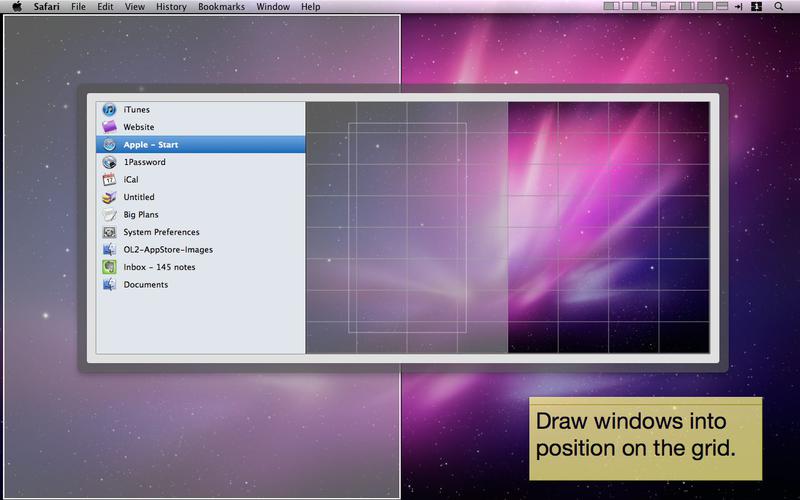
Task: Pick the 1Password window in the list
Action: point(144,162)
